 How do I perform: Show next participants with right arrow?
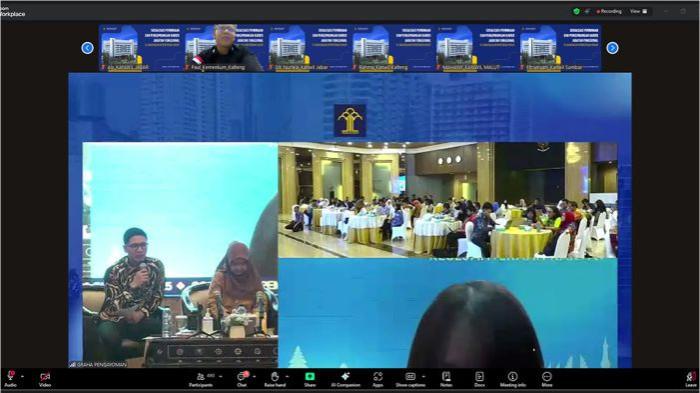pos(612,48)
